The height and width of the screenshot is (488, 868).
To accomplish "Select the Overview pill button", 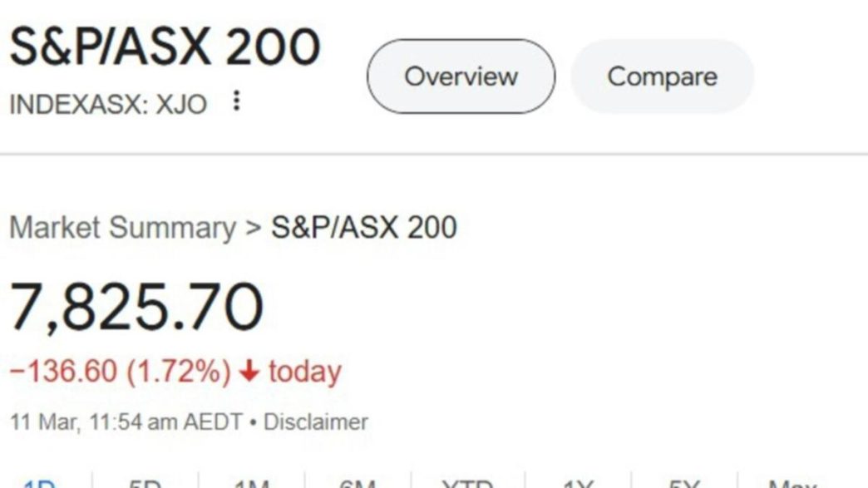I will pos(461,76).
